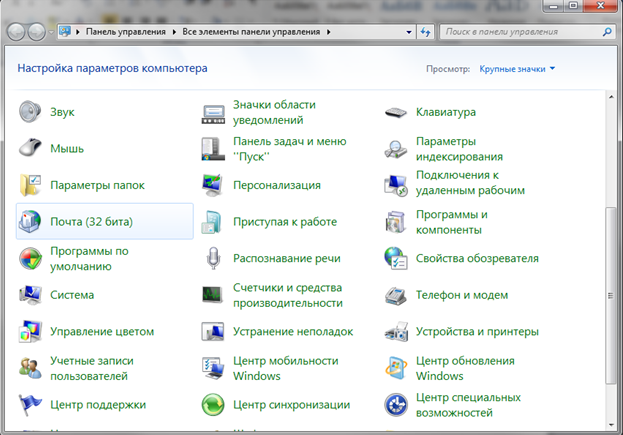
Task: Open the Распознавание речи microphone icon
Action: 214,258
